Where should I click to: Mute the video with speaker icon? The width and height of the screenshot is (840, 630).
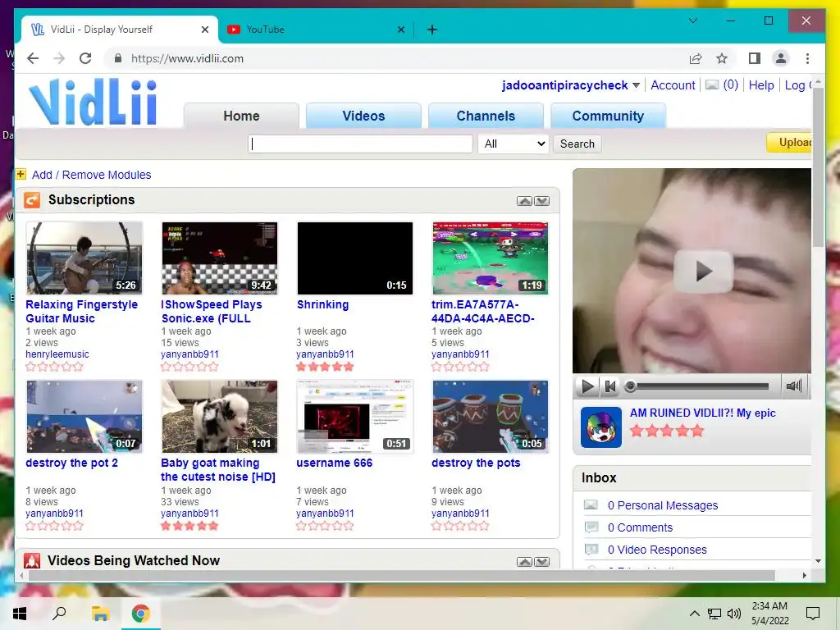pos(794,386)
